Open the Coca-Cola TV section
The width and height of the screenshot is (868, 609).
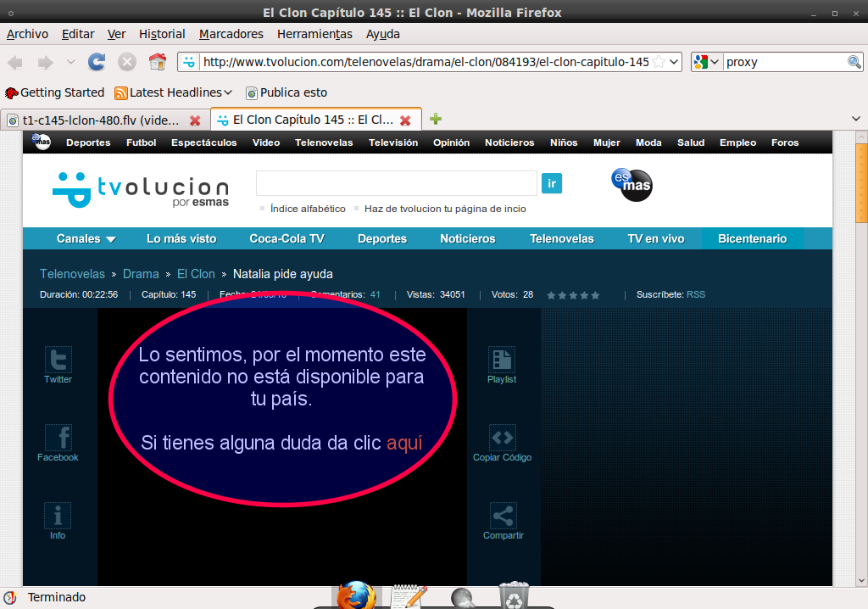(287, 238)
